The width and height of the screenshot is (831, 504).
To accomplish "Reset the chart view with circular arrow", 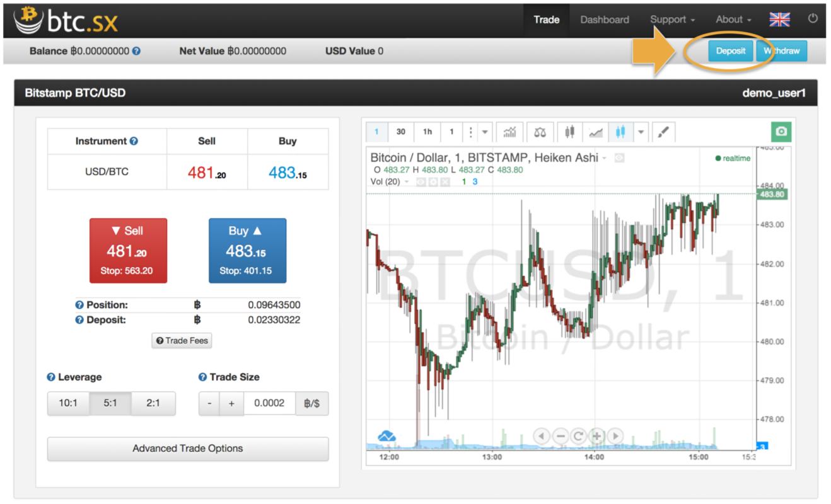I will pyautogui.click(x=578, y=436).
